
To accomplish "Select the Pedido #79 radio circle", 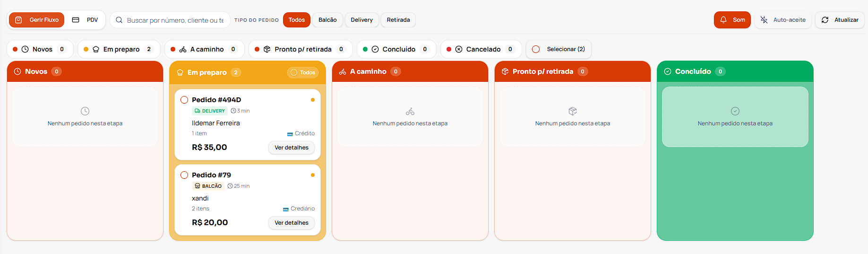I will pyautogui.click(x=184, y=175).
